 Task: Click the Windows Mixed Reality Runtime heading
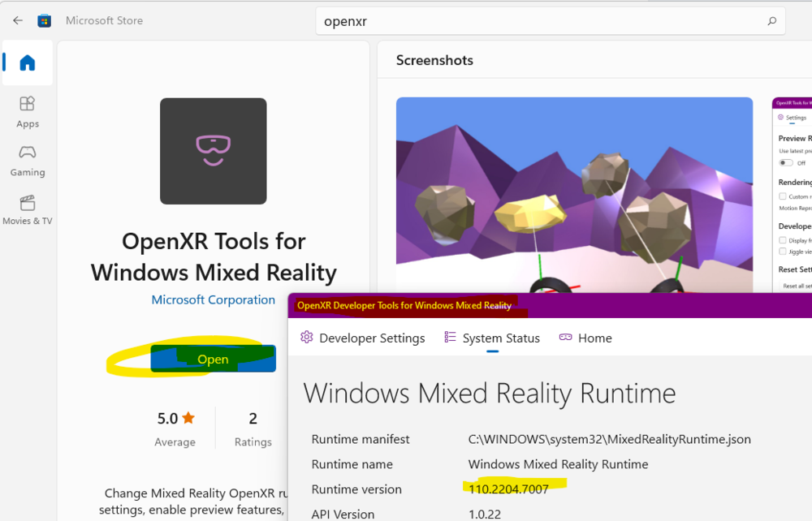pos(490,394)
